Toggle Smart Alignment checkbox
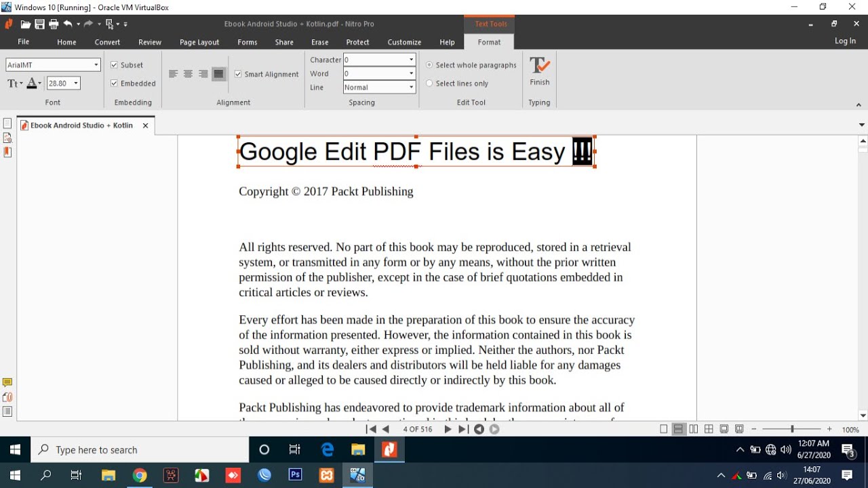Viewport: 868px width, 488px height. (238, 74)
